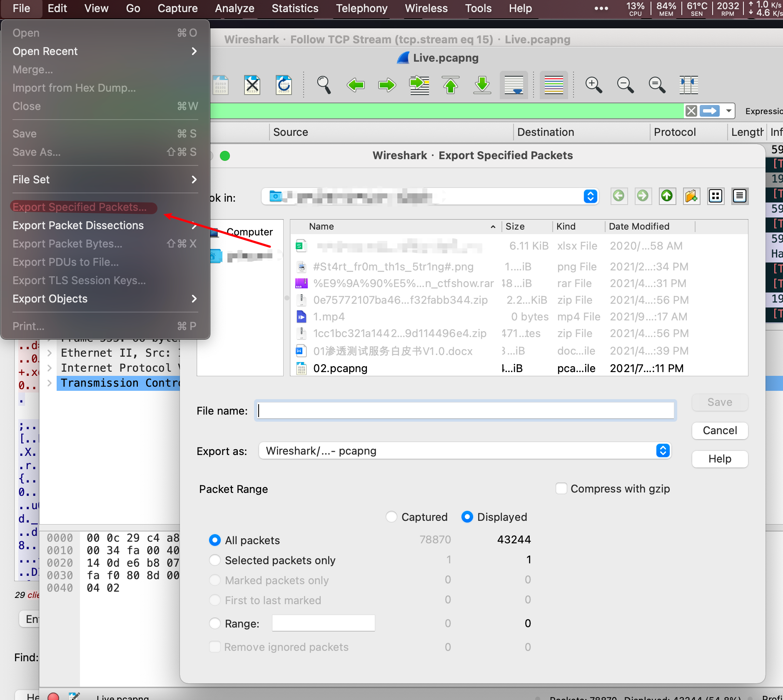Image resolution: width=783 pixels, height=700 pixels.
Task: Open the Edit menu
Action: [x=57, y=8]
